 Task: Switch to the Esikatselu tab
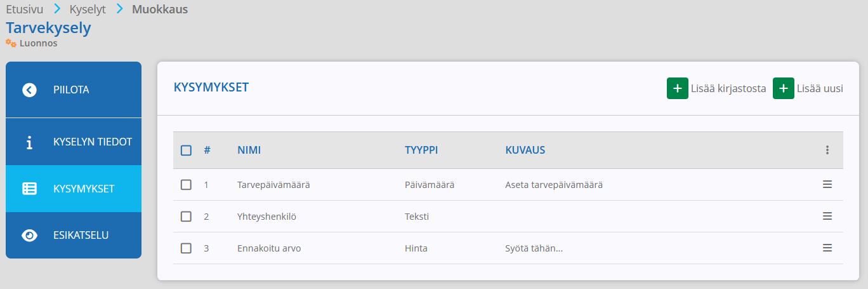coord(74,236)
